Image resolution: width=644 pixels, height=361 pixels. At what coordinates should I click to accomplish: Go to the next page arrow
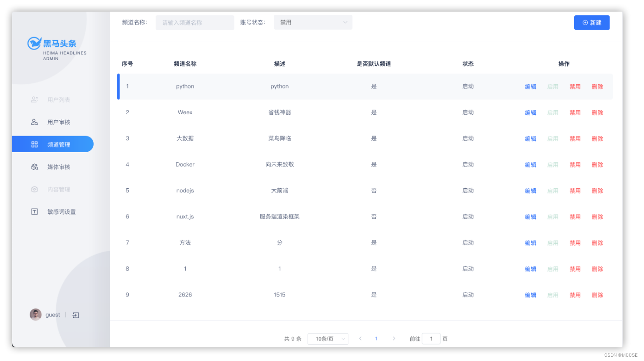(x=394, y=338)
